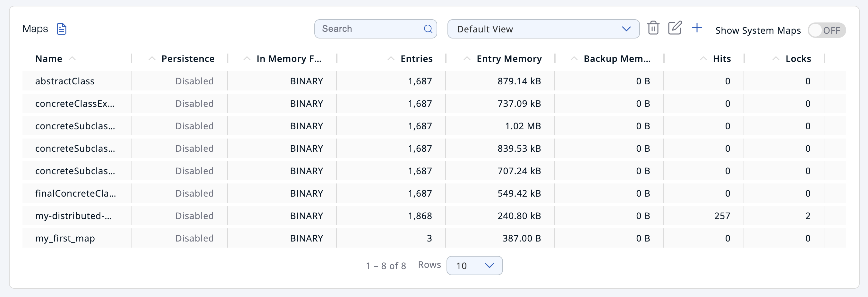868x297 pixels.
Task: Open the my_first_map map
Action: point(65,238)
